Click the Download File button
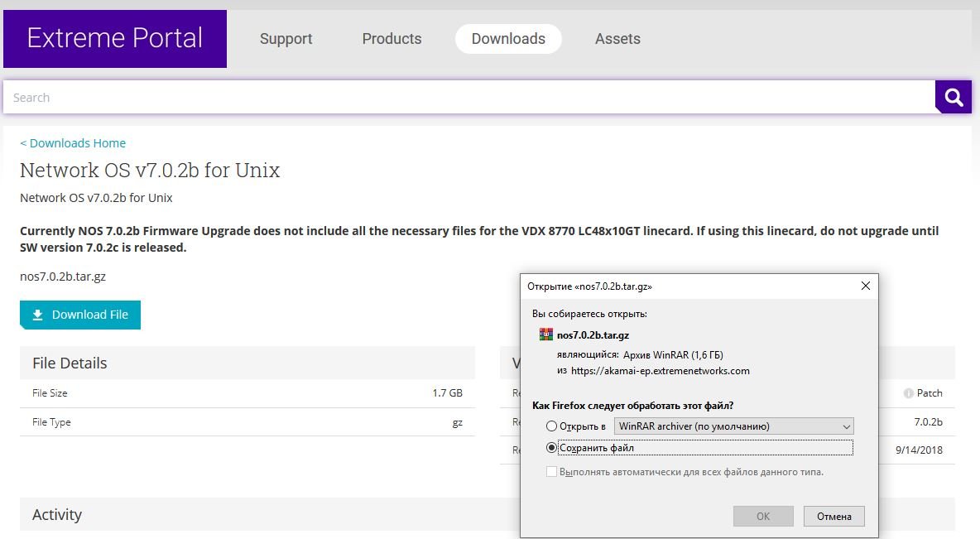The image size is (980, 539). click(80, 315)
